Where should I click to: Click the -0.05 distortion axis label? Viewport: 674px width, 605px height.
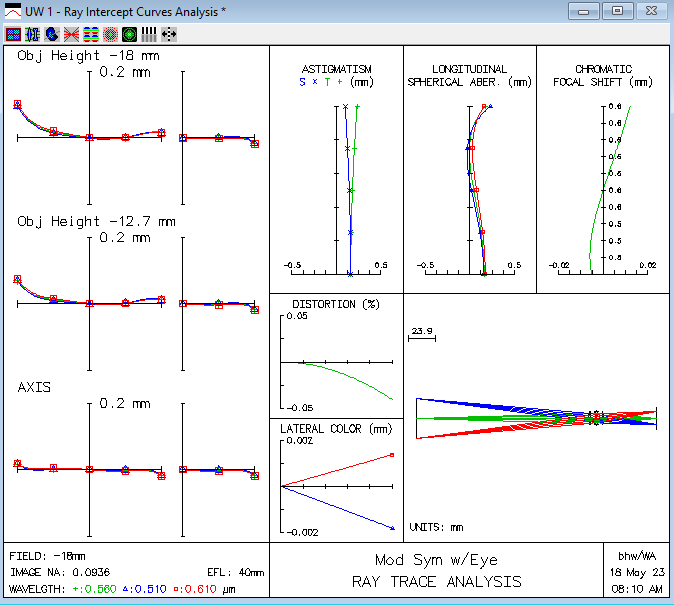[300, 408]
